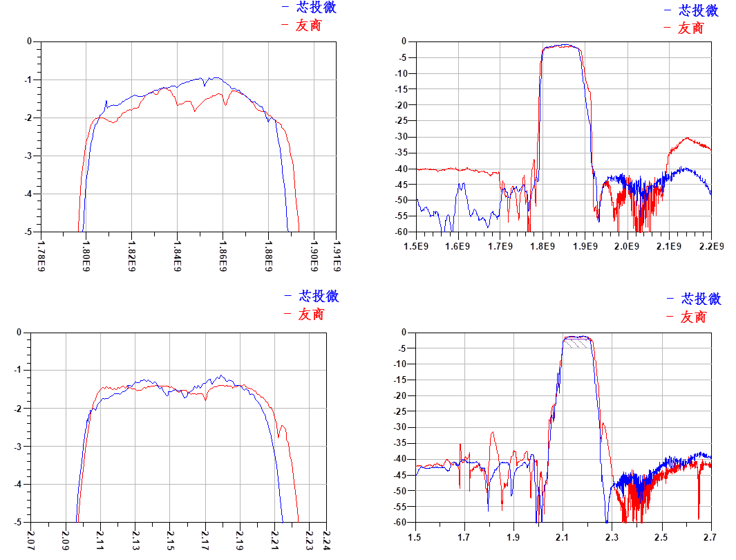Viewport: 736px width, 560px height.
Task: Select the blue 芯投微 legend text in top-right chart
Action: (698, 10)
